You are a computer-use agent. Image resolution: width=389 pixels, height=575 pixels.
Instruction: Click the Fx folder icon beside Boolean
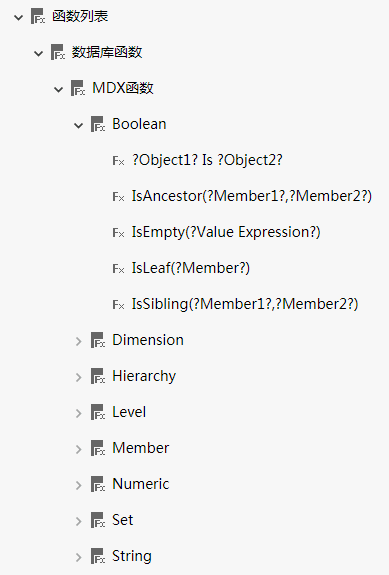click(98, 124)
